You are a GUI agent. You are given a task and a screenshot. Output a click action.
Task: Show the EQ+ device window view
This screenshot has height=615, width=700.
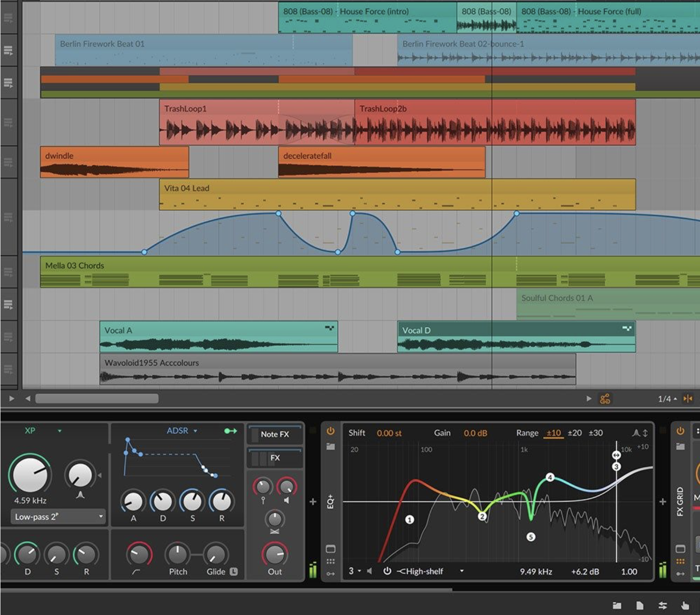[x=330, y=549]
